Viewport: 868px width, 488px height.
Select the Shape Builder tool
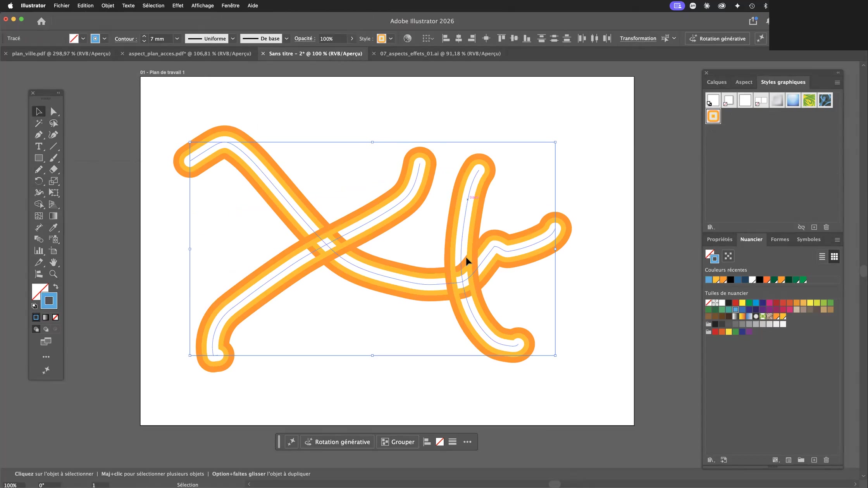coord(39,204)
